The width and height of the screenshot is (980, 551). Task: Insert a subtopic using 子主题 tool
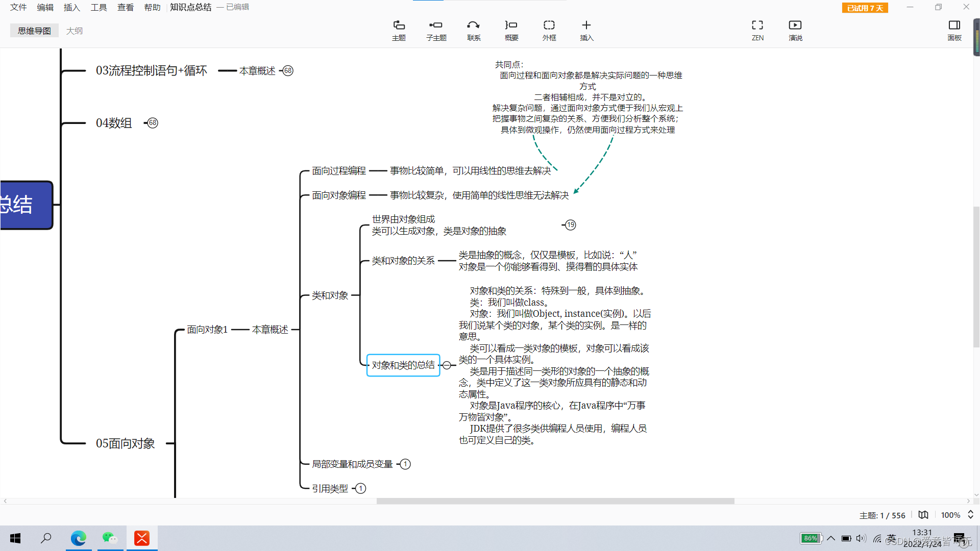click(436, 30)
